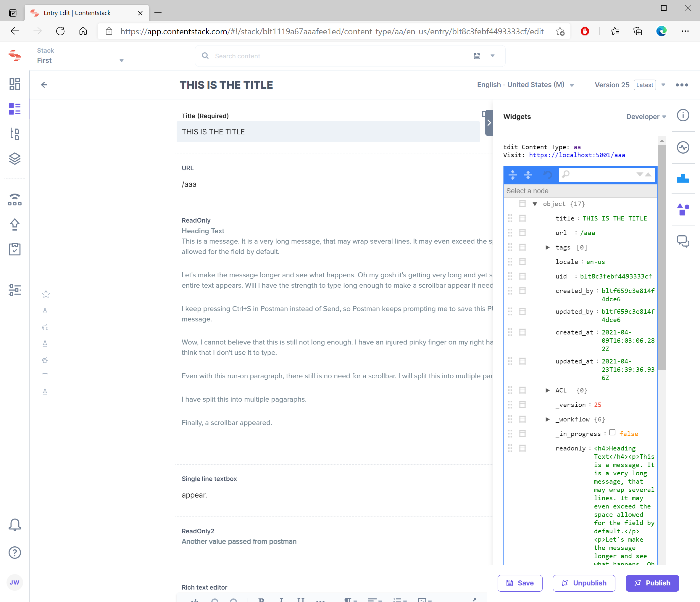700x602 pixels.
Task: Select the Entries icon in left sidebar
Action: click(x=15, y=109)
